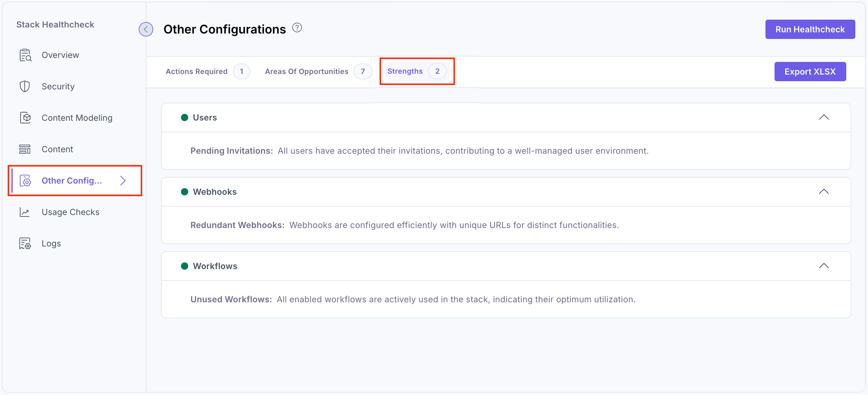Open the Overview section via its clipboard icon

25,55
